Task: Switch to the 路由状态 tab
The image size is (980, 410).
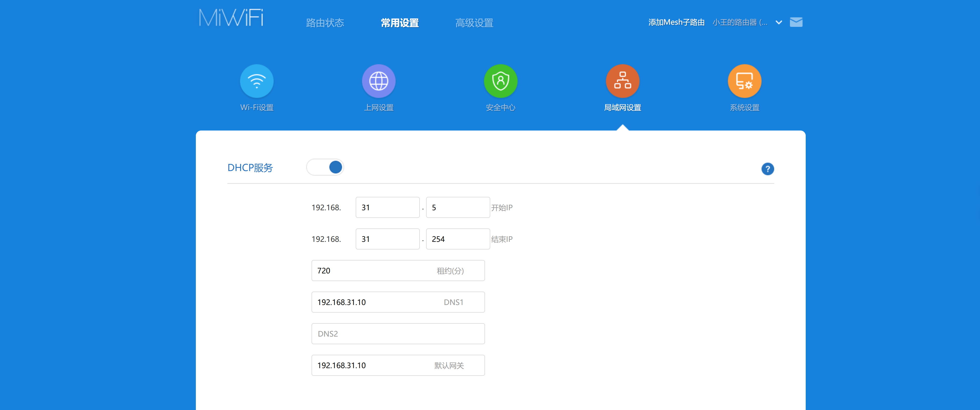Action: click(x=325, y=23)
